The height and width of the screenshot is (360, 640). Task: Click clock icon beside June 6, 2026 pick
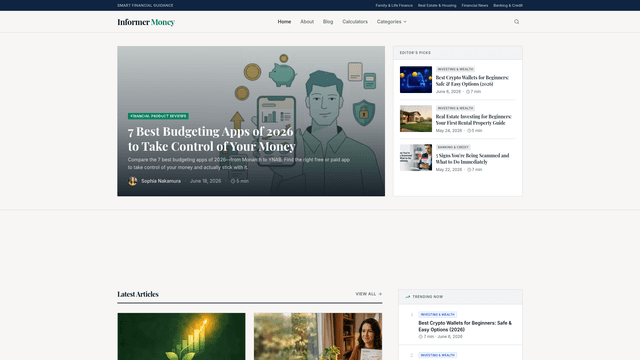[x=468, y=92]
